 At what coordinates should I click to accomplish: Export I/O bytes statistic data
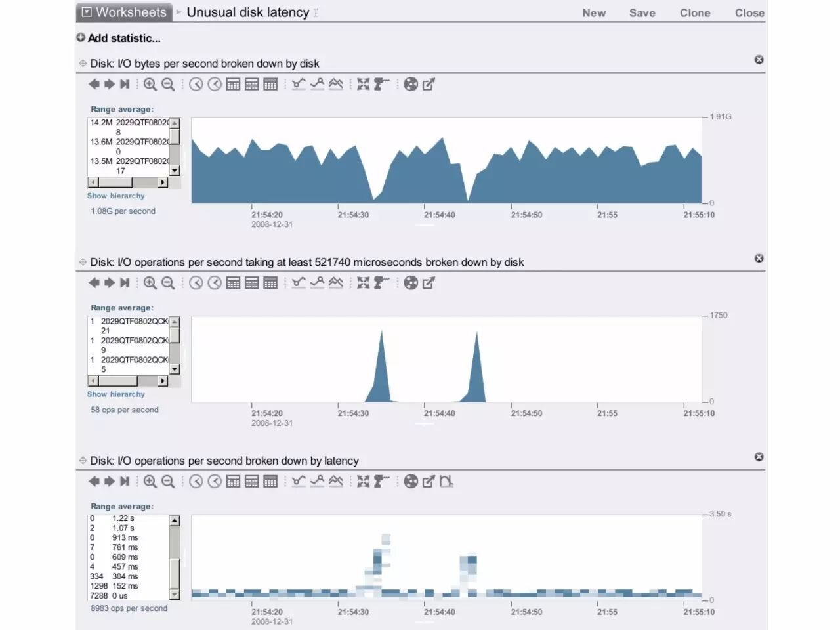pyautogui.click(x=429, y=84)
